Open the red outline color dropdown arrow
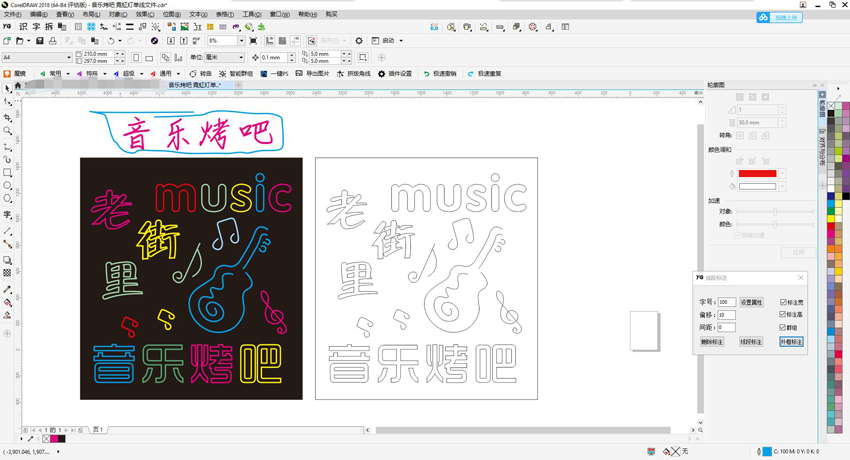The height and width of the screenshot is (460, 850). coord(782,173)
